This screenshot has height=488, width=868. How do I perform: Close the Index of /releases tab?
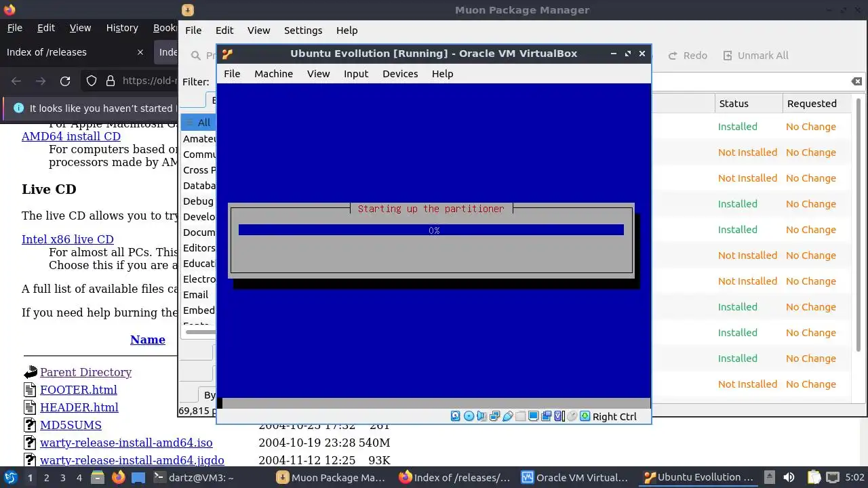pyautogui.click(x=140, y=52)
